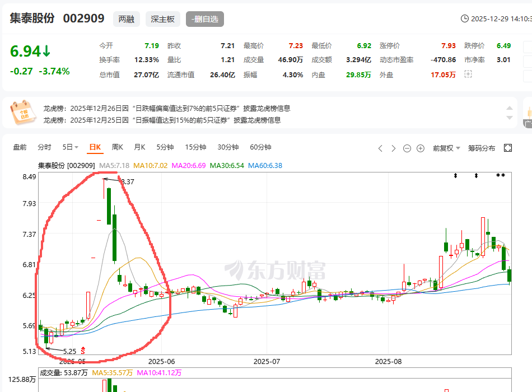
Task: Switch to 分时 tab
Action: pos(44,147)
